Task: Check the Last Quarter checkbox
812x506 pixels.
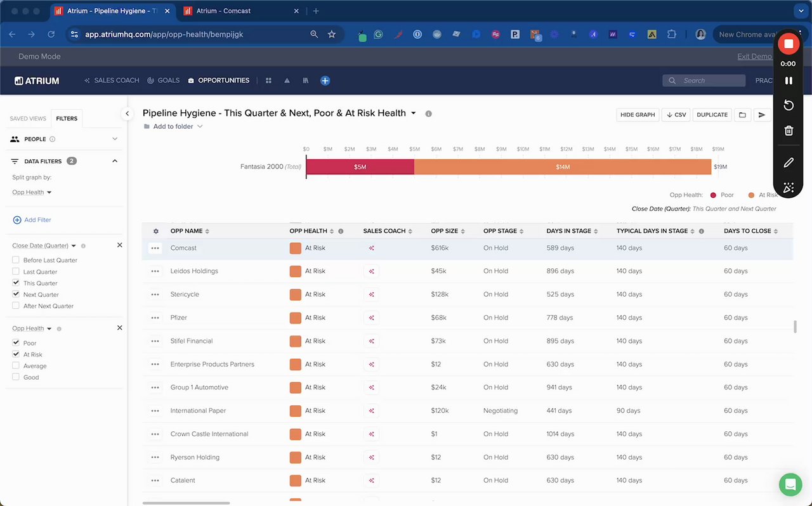Action: tap(16, 271)
